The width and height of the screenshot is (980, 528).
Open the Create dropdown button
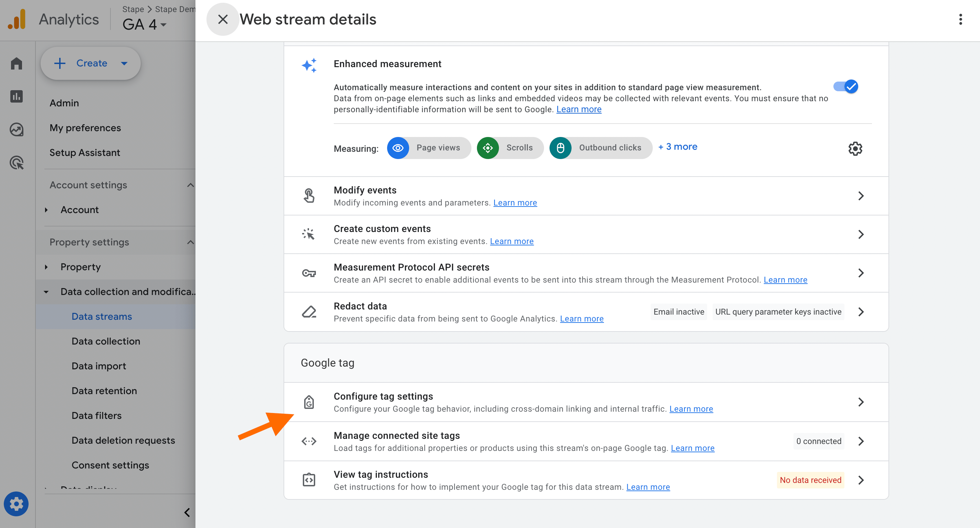(x=90, y=63)
